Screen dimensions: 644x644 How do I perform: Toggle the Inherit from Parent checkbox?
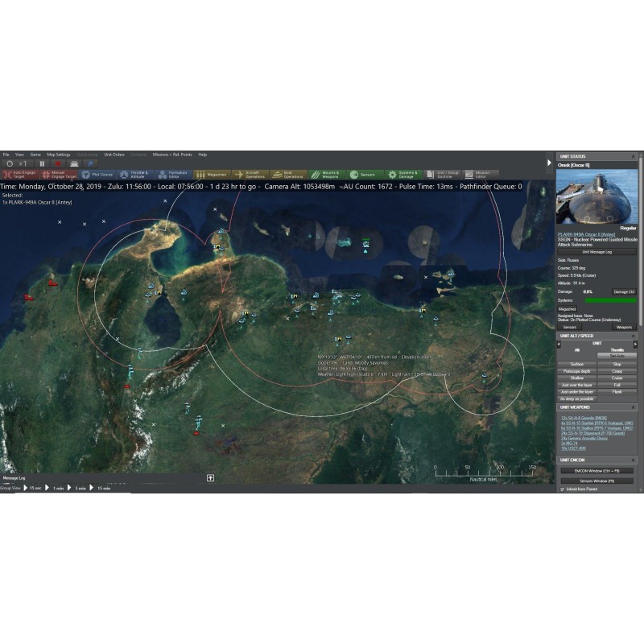[x=562, y=488]
